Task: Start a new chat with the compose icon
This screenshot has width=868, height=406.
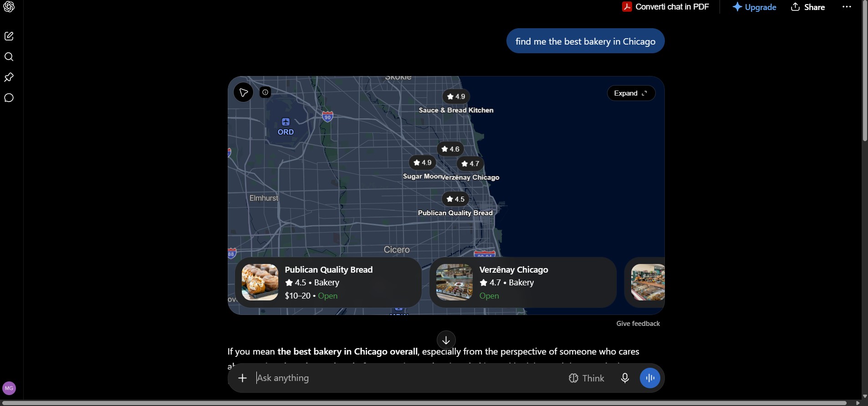Action: click(9, 36)
